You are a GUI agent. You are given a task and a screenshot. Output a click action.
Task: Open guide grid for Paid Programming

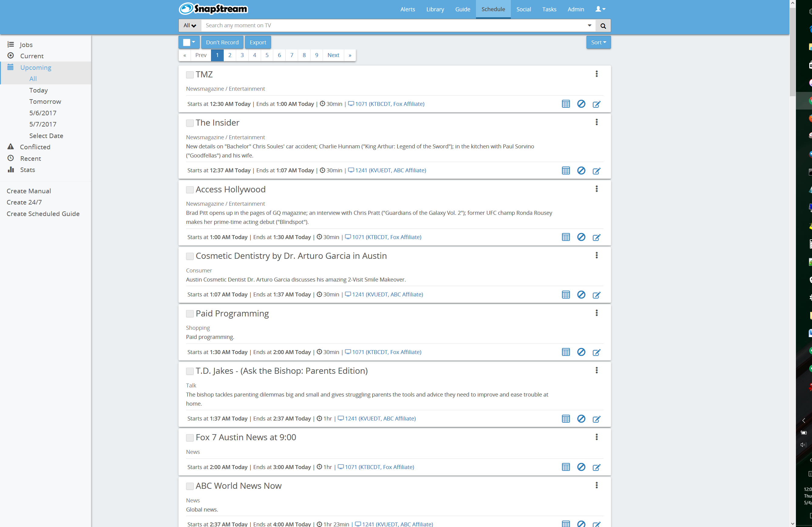566,352
